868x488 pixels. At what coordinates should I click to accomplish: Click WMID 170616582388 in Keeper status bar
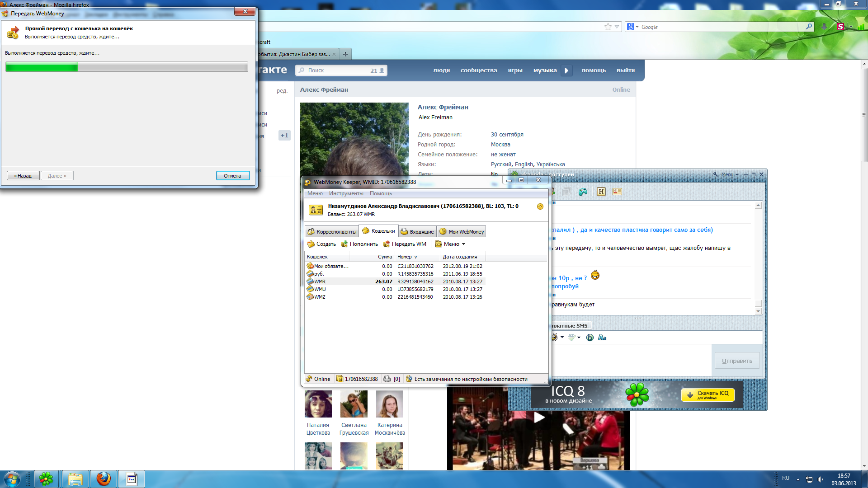point(357,379)
